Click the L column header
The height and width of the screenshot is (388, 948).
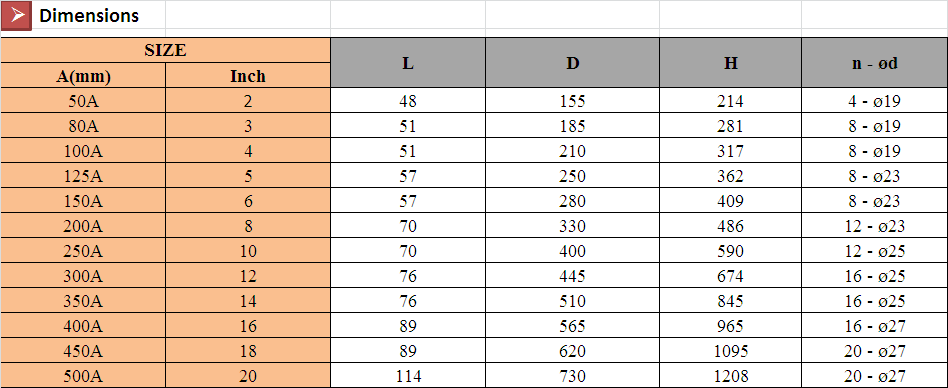408,63
